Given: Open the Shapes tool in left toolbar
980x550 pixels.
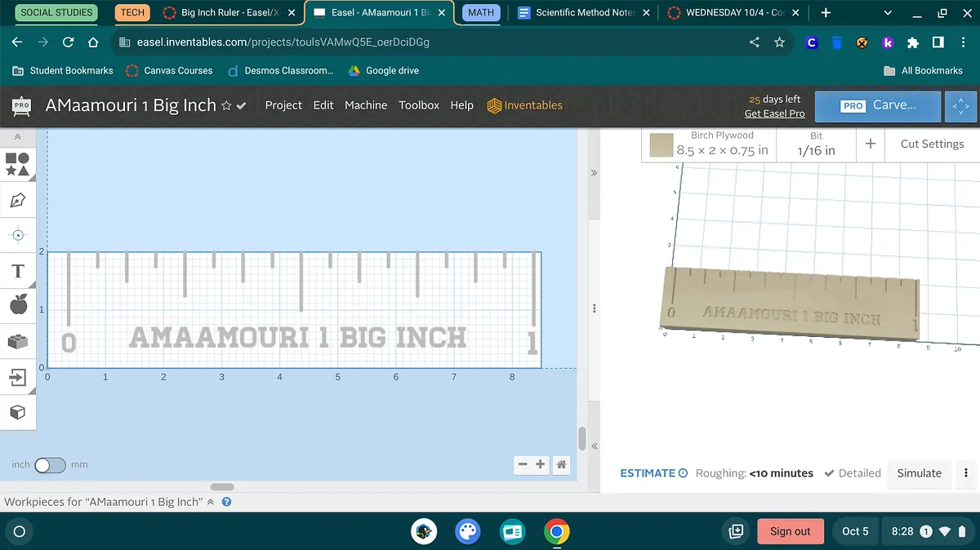Looking at the screenshot, I should [18, 164].
